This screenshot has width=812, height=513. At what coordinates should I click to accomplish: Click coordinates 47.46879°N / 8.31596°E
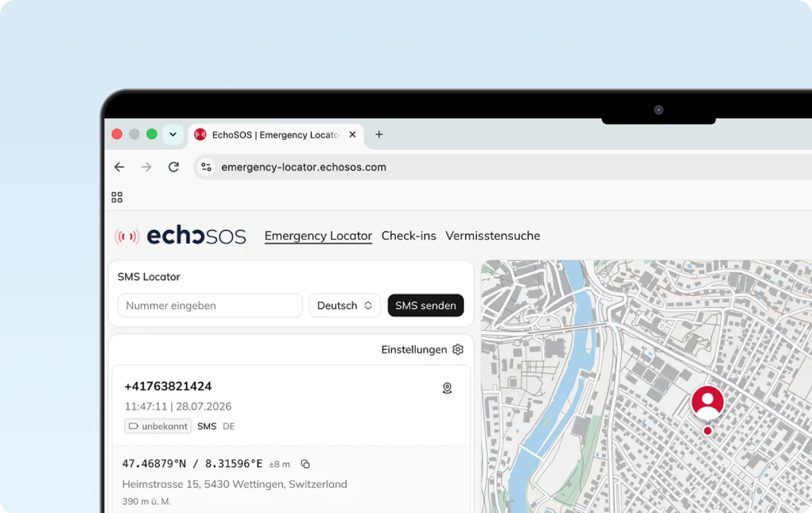point(192,464)
